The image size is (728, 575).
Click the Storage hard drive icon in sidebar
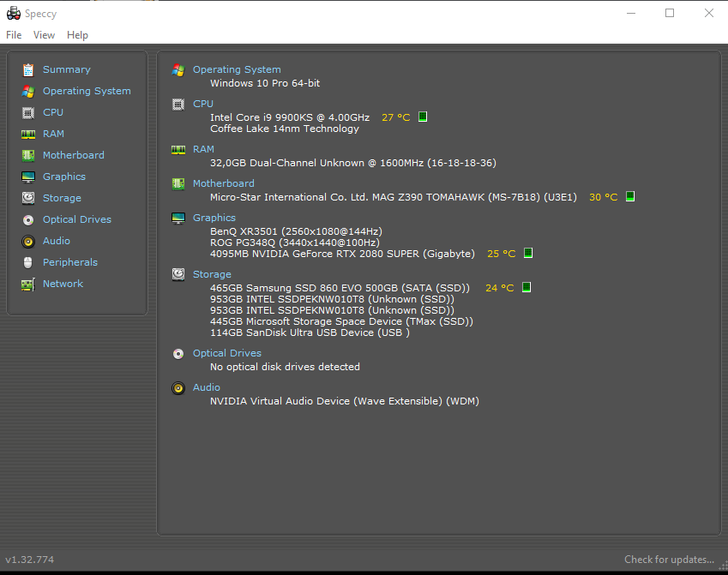coord(28,198)
